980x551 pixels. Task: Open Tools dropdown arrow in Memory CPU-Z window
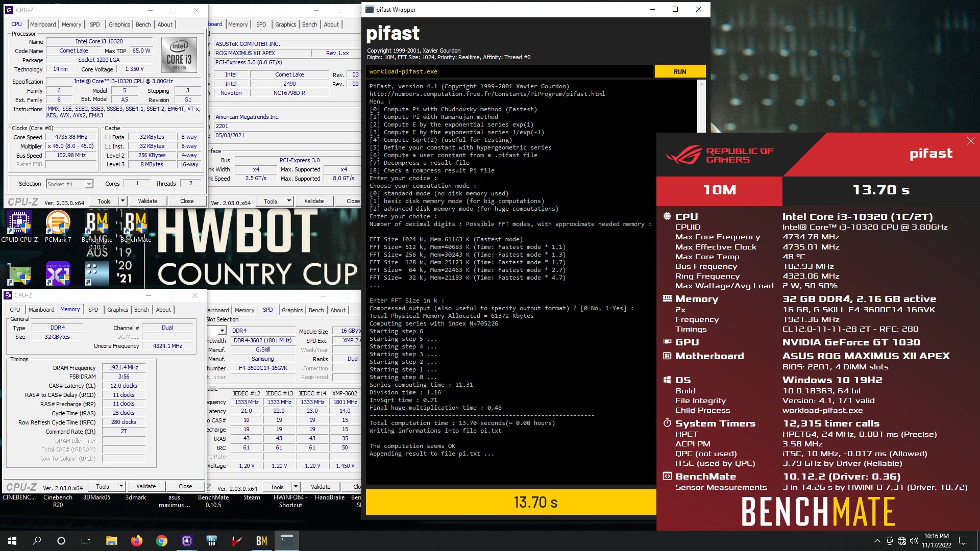(121, 486)
